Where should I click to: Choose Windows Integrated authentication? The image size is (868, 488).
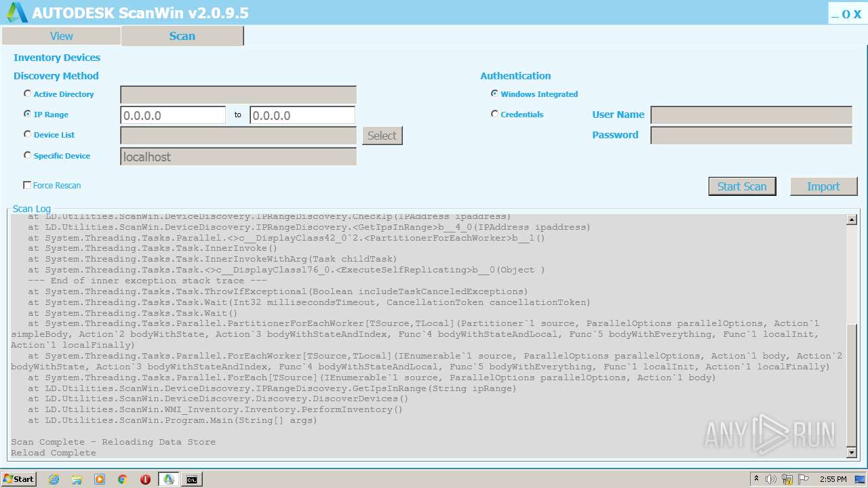tap(494, 94)
